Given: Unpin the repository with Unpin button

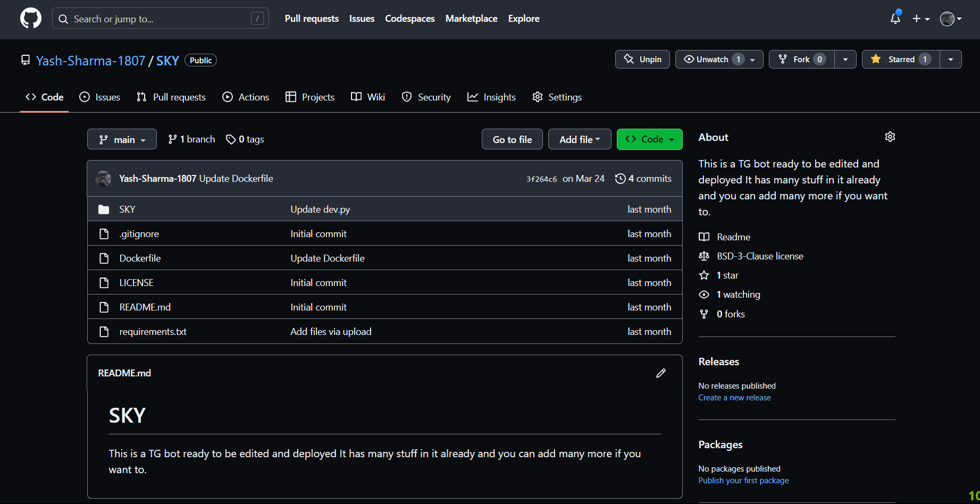Looking at the screenshot, I should click(642, 60).
